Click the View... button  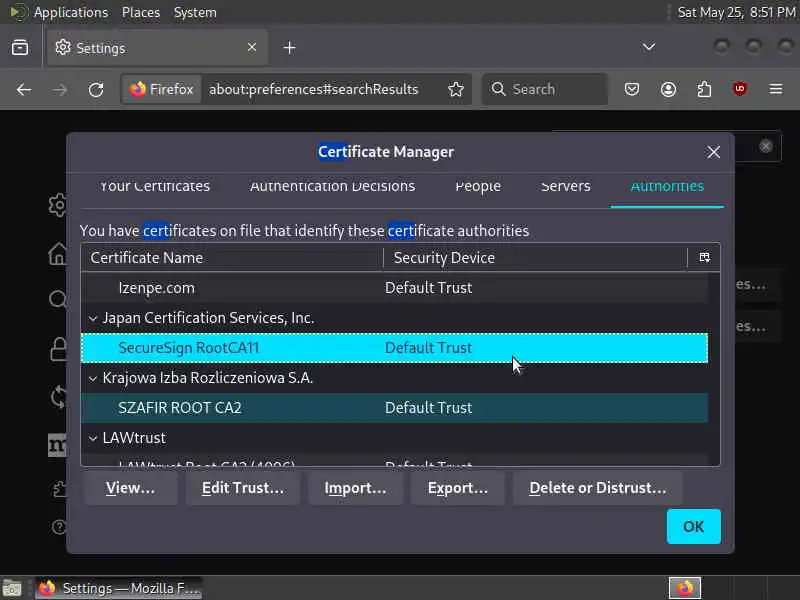click(131, 488)
